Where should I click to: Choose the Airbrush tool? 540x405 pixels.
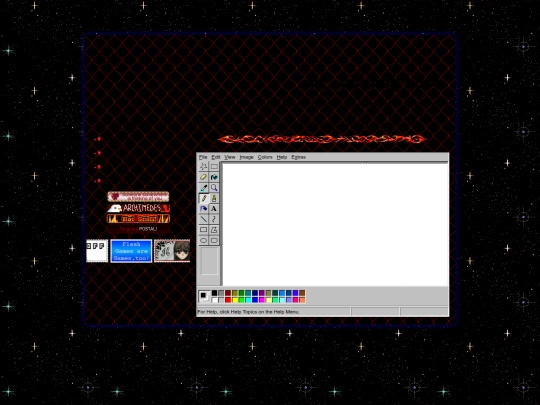tap(204, 209)
